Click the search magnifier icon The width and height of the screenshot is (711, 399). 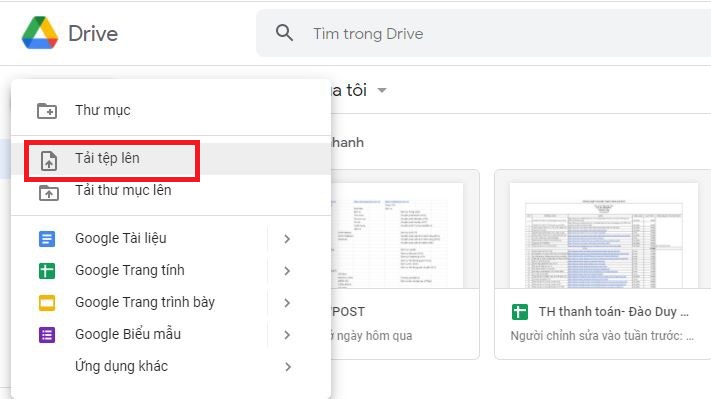[284, 33]
